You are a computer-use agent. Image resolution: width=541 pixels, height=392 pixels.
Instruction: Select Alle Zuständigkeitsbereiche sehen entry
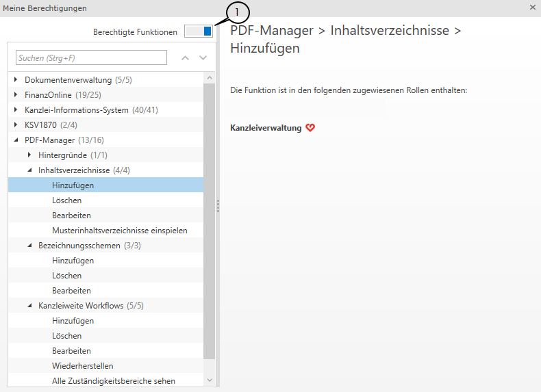tap(113, 381)
